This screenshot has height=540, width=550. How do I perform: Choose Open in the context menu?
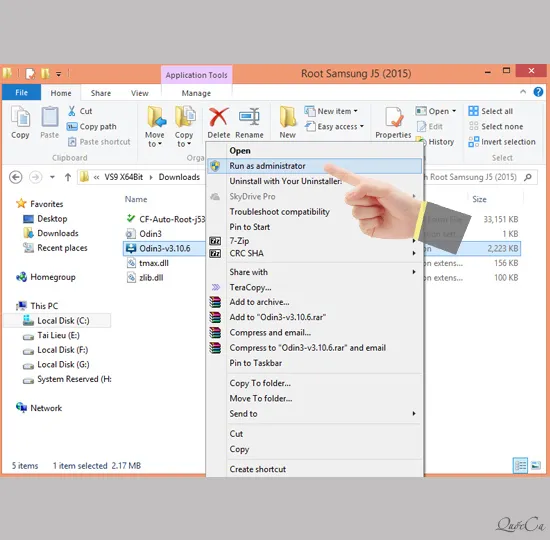click(x=314, y=151)
